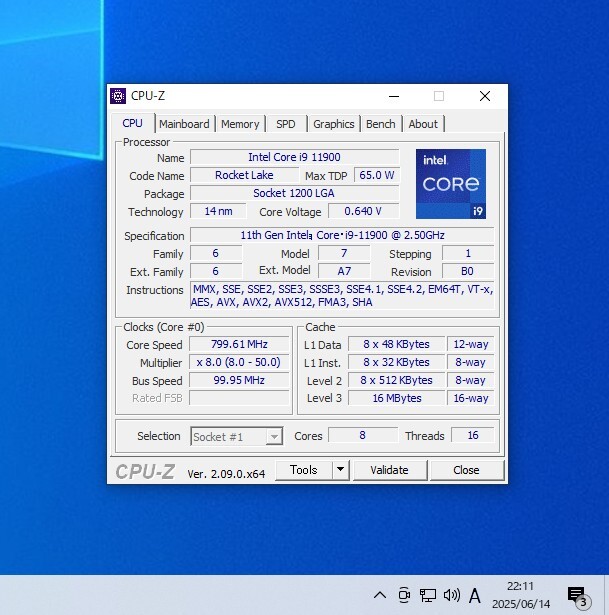Click the Core Voltage value '0.640 V'
Image resolution: width=609 pixels, height=615 pixels.
pos(364,211)
